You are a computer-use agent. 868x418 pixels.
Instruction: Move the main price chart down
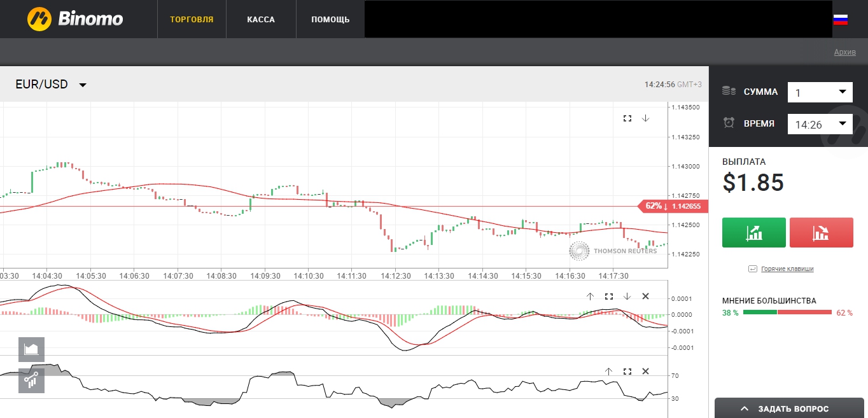point(645,118)
